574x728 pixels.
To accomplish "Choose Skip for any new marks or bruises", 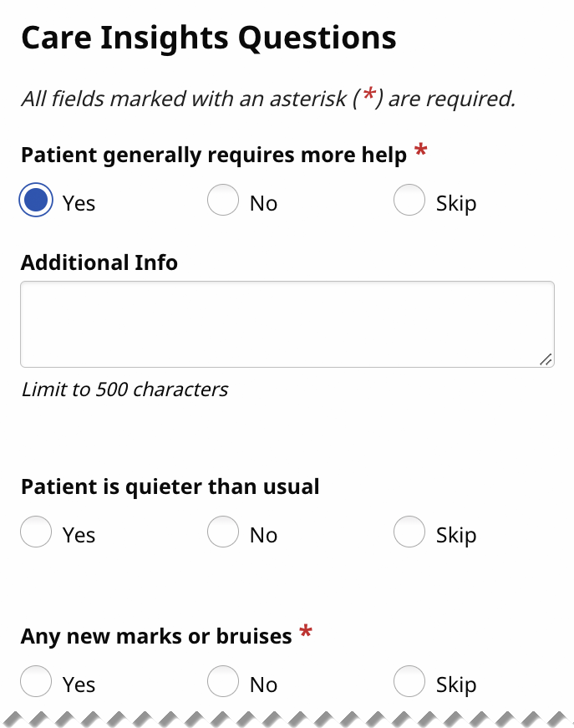I will 409,683.
